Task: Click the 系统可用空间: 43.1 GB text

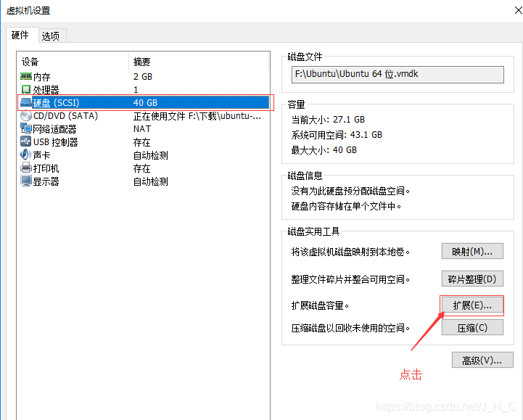Action: pos(337,135)
